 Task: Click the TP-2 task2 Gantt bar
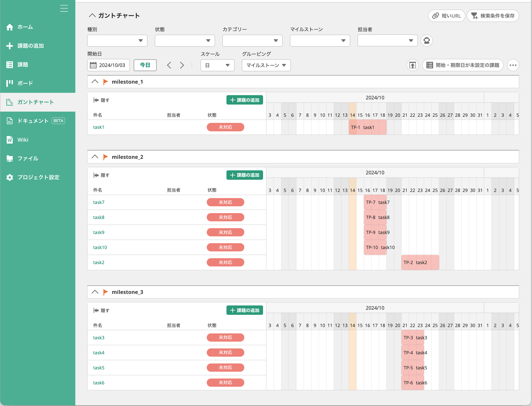tap(420, 262)
